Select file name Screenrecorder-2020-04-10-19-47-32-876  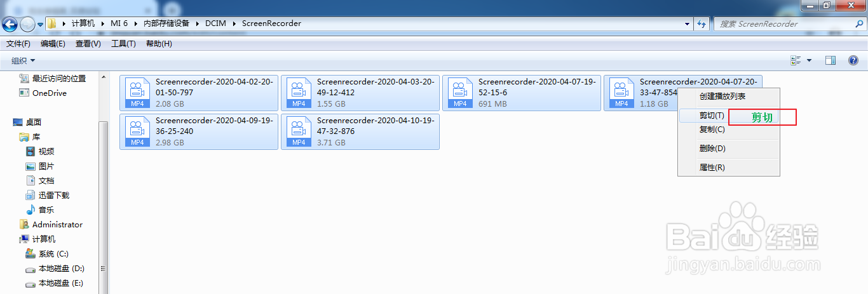(x=376, y=126)
